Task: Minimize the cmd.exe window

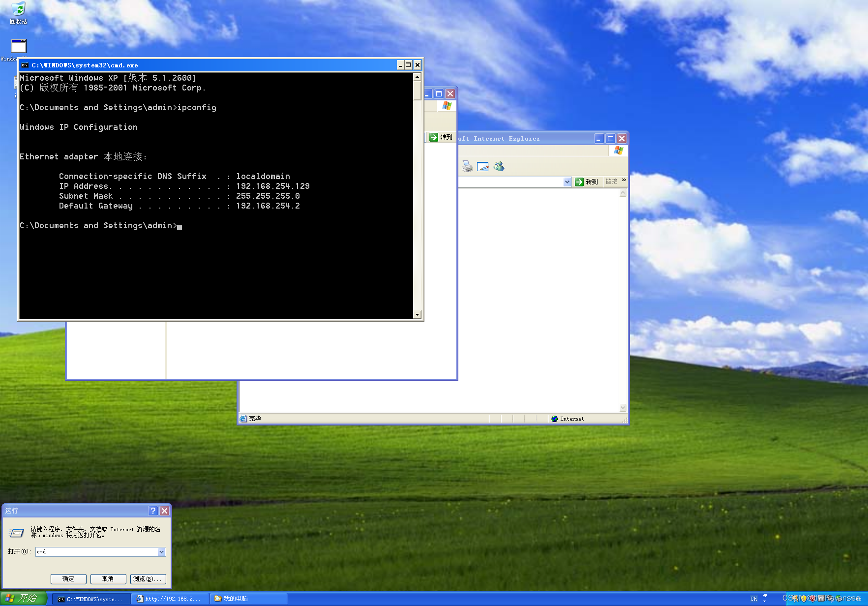Action: 400,65
